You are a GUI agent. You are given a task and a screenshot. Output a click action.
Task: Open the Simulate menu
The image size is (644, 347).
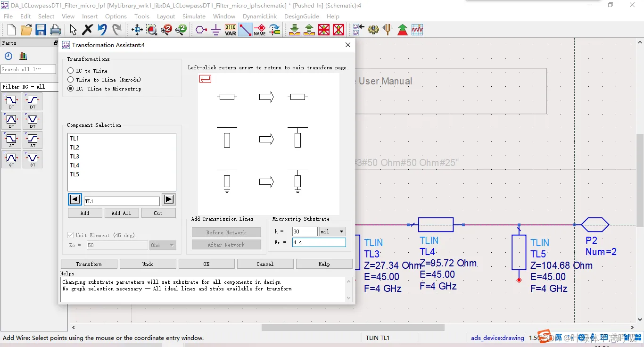point(194,16)
